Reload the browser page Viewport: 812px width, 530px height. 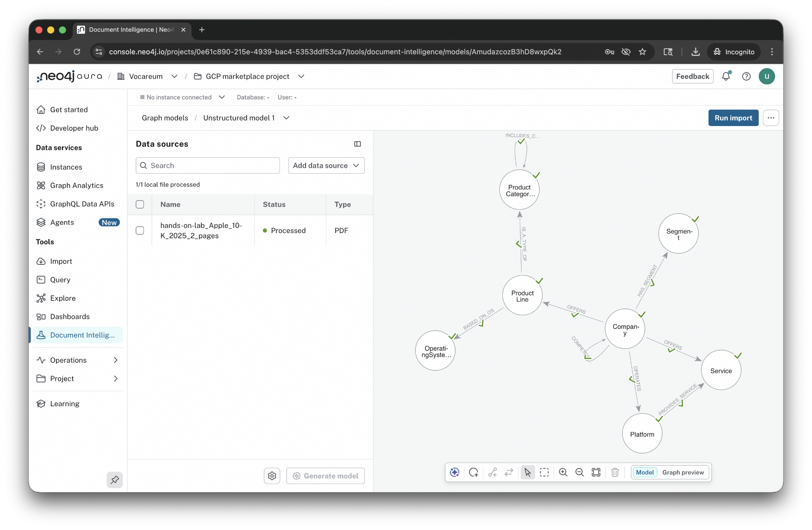pos(77,52)
